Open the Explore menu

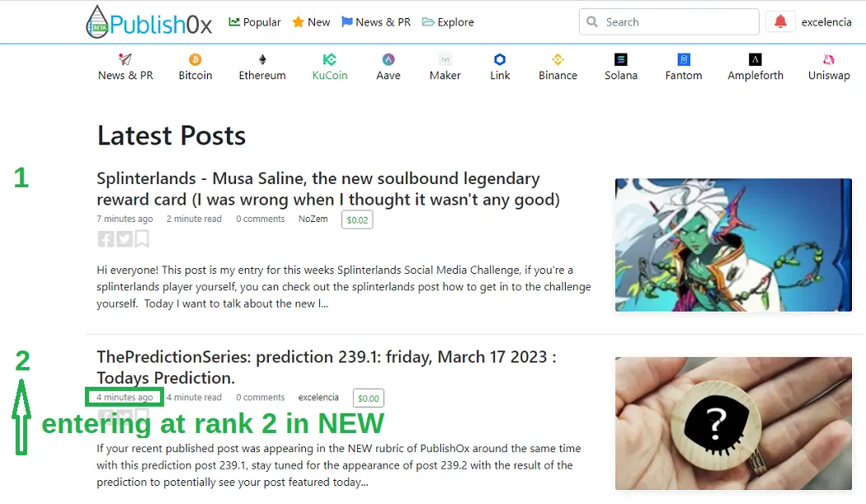point(448,22)
